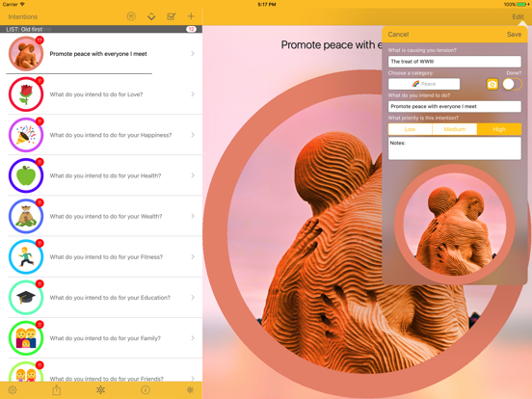
Task: Tap the runner Fitness icon
Action: point(26,256)
